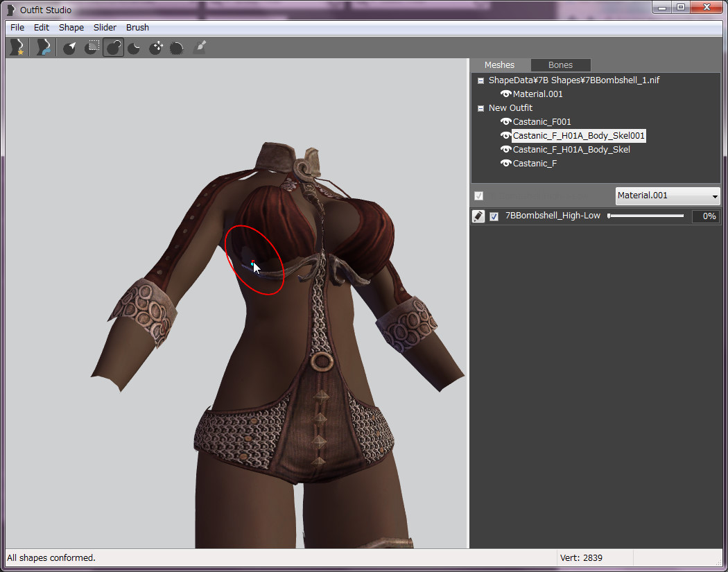Select the Castanic_F_H01A_Body_Skel mesh item

pos(571,149)
